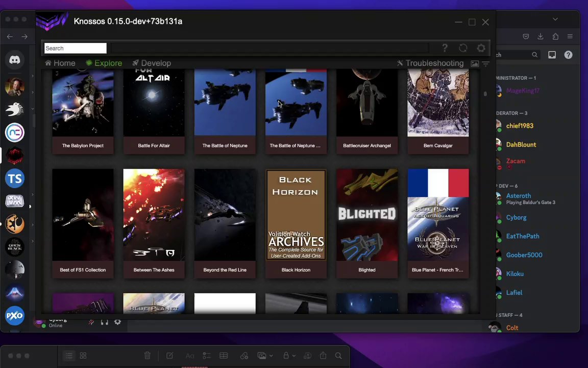Toggle the mod tile image view icon

[475, 64]
